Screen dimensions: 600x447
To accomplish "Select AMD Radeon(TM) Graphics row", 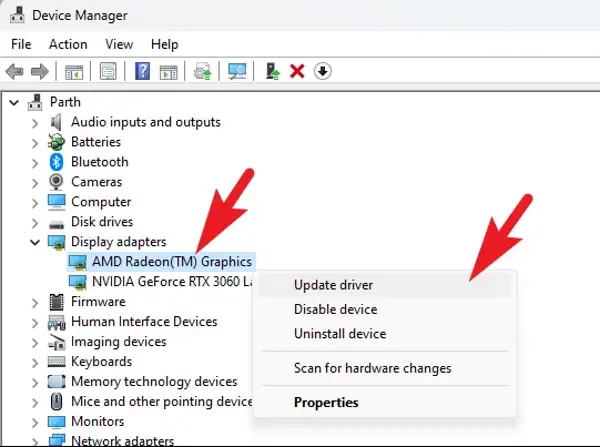I will [161, 262].
